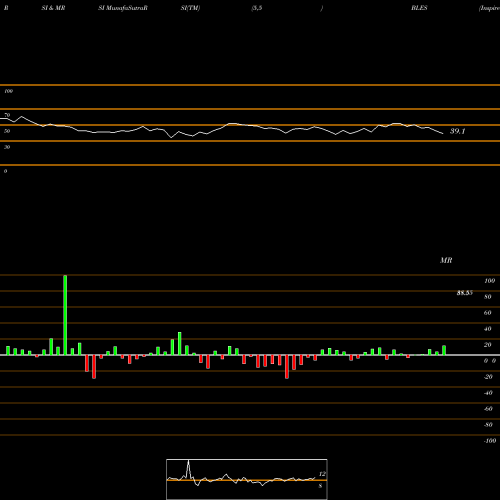The width and height of the screenshot is (500, 500).
Task: Click the 100 label on the MR axis
Action: [489, 281]
